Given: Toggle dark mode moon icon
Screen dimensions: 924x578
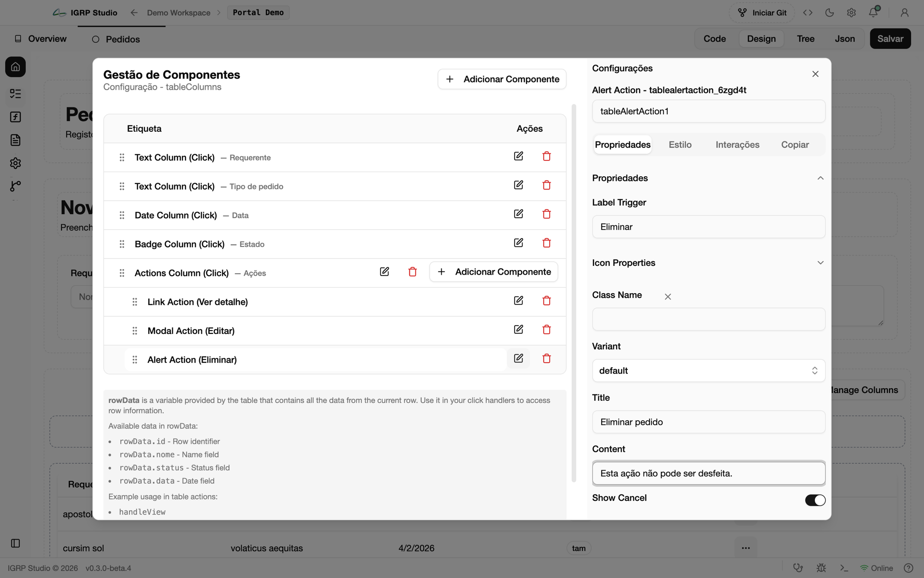Looking at the screenshot, I should 829,12.
